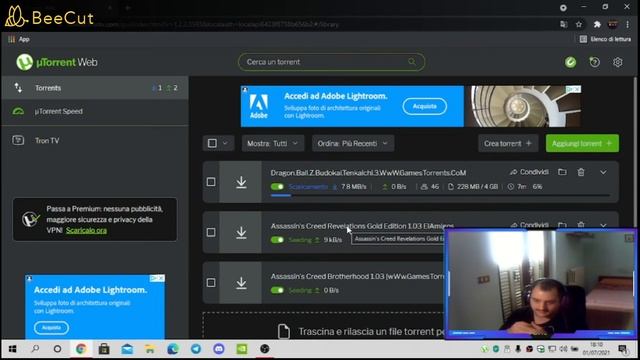Viewport: 640px width, 360px height.
Task: Open the help question mark icon
Action: [594, 62]
